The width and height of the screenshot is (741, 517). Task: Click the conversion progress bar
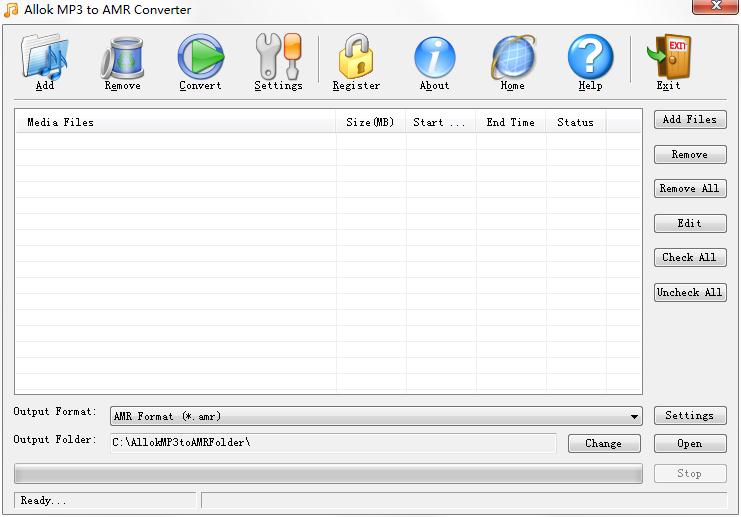point(328,474)
